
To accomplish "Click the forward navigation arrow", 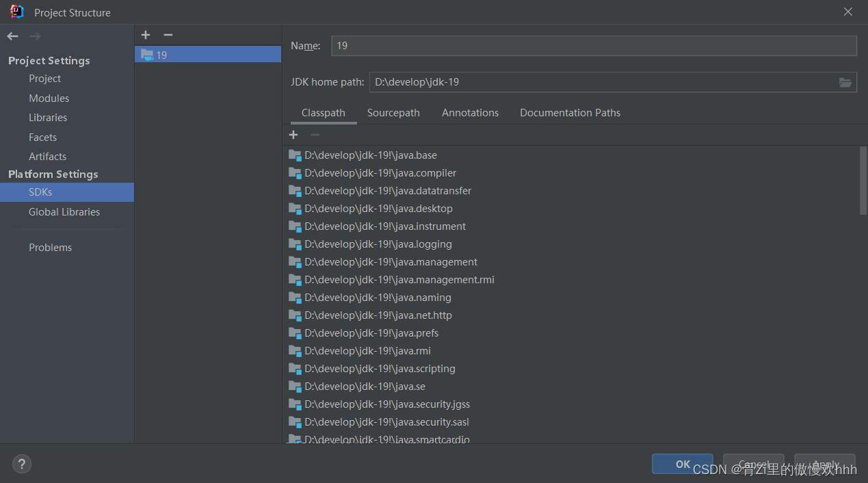I will [x=35, y=36].
